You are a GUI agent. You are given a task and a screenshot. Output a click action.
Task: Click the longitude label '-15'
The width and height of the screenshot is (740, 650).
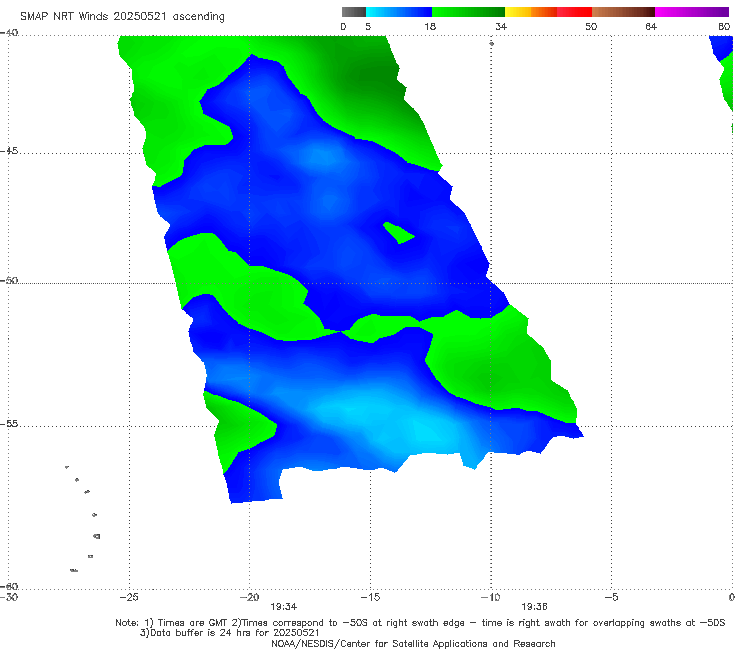[370, 597]
